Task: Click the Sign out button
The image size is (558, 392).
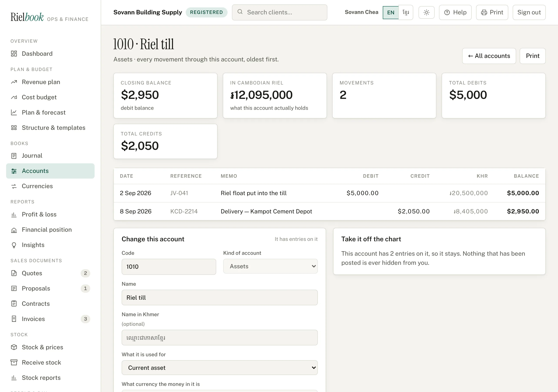Action: [x=529, y=12]
